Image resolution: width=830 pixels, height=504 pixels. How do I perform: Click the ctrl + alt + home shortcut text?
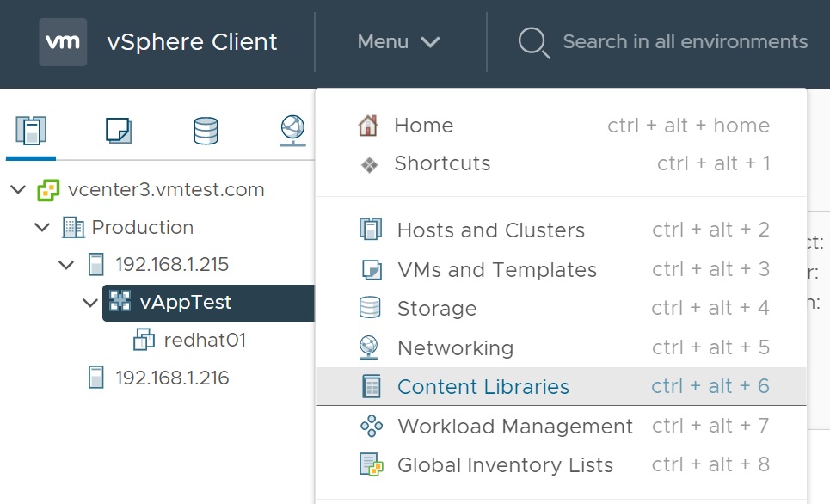689,126
